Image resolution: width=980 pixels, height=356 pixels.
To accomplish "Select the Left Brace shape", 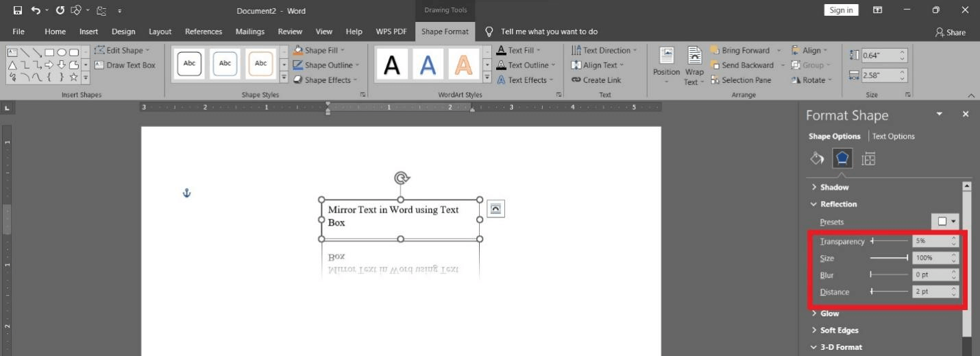I will pyautogui.click(x=49, y=78).
